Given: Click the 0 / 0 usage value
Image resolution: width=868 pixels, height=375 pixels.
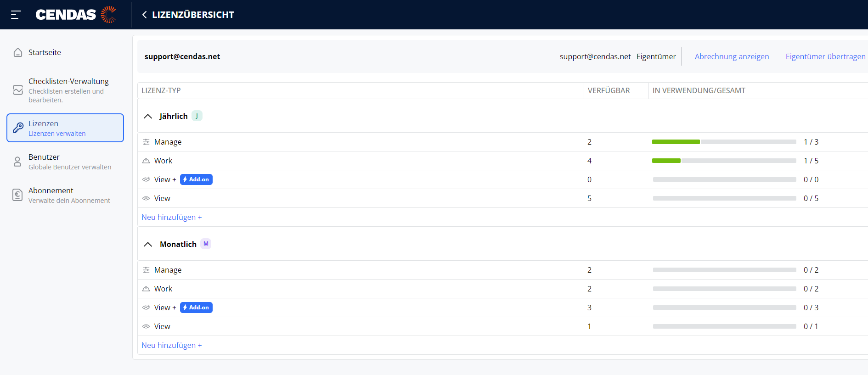Looking at the screenshot, I should click(811, 179).
